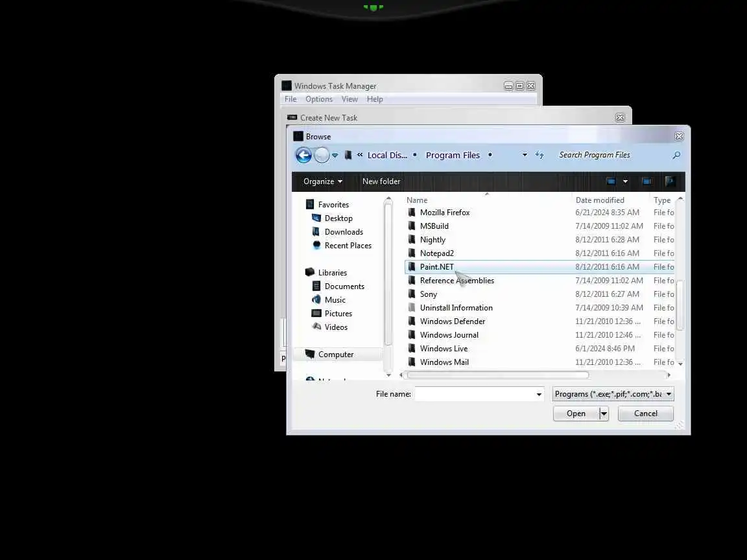747x560 pixels.
Task: Click the folder icon in the address bar
Action: pyautogui.click(x=348, y=156)
